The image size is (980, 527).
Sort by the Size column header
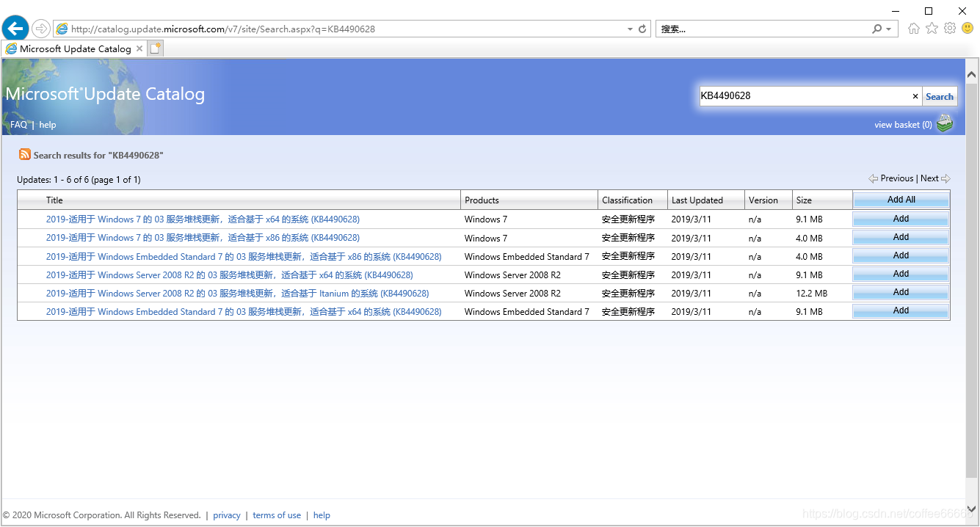pos(804,200)
